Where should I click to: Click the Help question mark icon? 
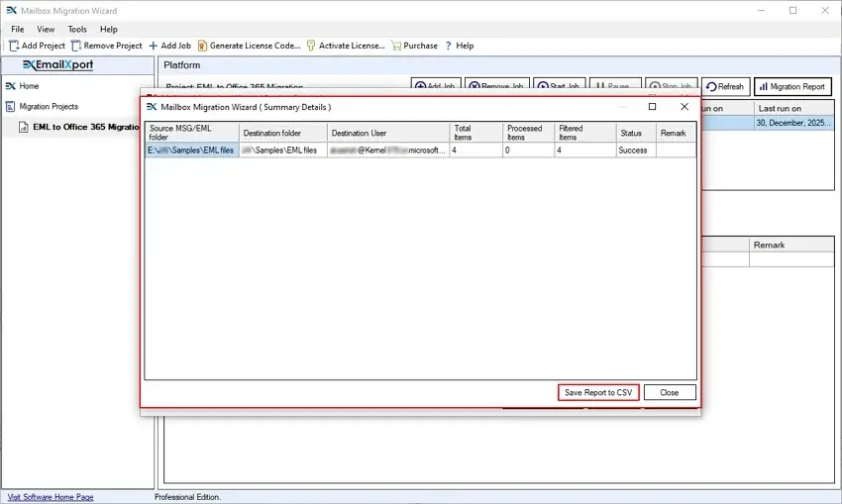(449, 46)
